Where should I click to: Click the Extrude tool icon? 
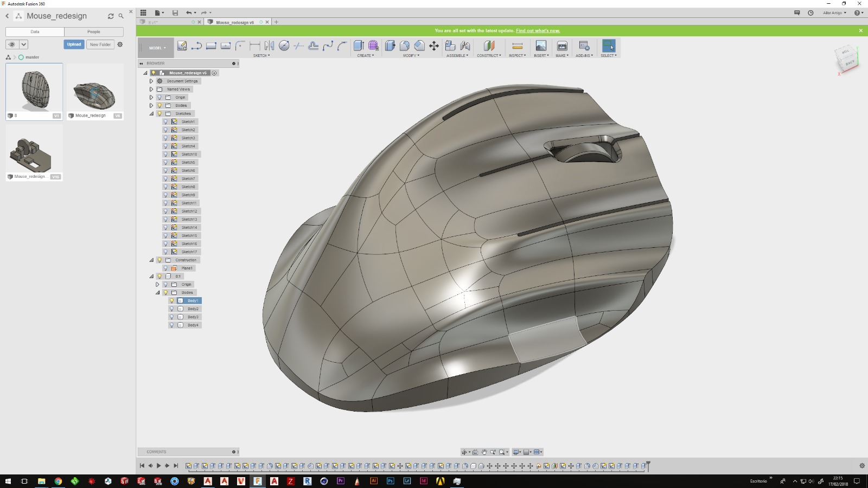click(359, 46)
